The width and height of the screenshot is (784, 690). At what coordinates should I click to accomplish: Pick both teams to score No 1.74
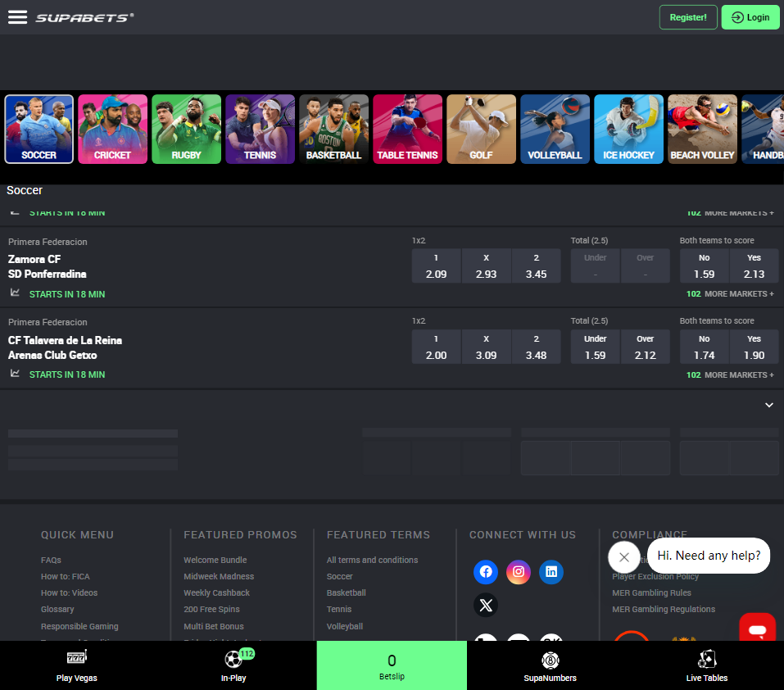click(x=704, y=347)
